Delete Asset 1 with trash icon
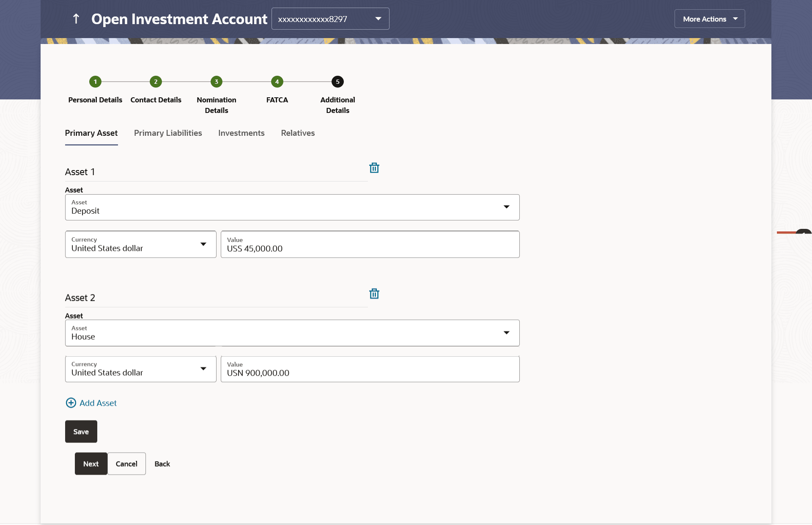This screenshot has width=812, height=525. click(374, 168)
